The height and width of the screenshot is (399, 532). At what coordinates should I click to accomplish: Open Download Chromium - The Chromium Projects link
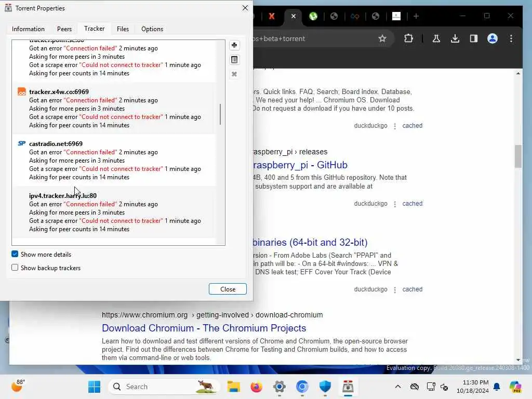(204, 328)
